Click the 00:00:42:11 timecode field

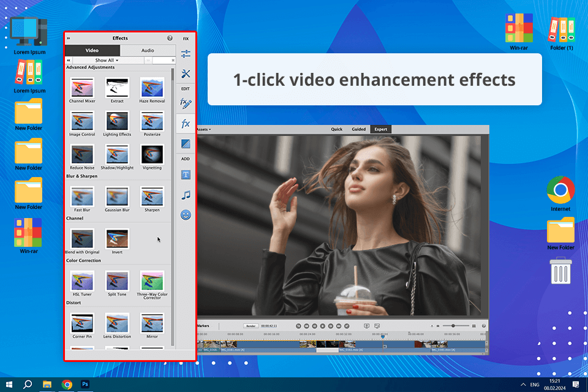click(x=269, y=326)
